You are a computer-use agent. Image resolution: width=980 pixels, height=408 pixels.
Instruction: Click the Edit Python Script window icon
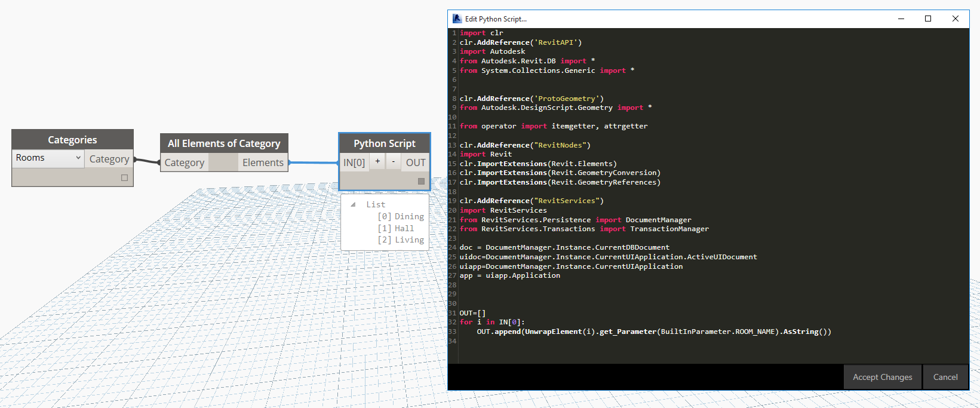tap(457, 19)
